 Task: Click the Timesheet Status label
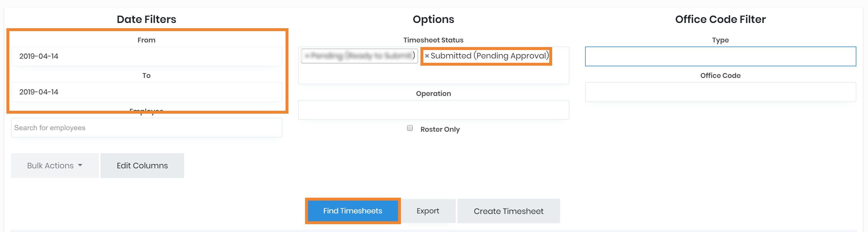[x=433, y=40]
